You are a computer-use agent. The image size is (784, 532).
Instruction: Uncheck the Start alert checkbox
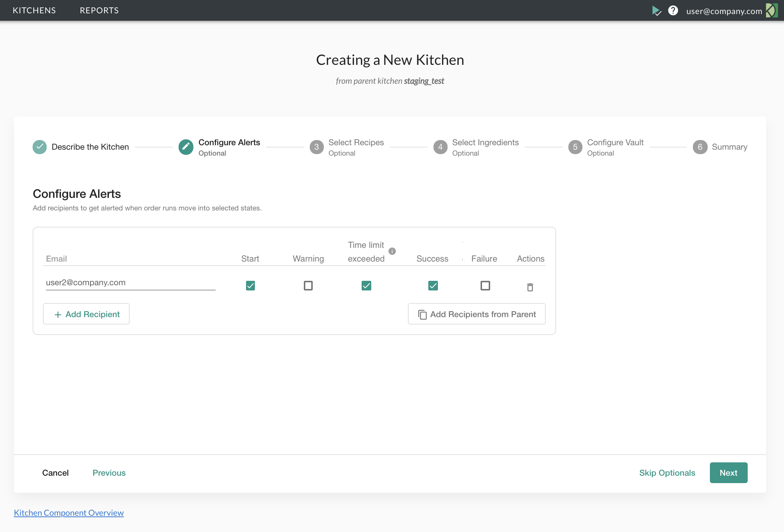tap(250, 286)
